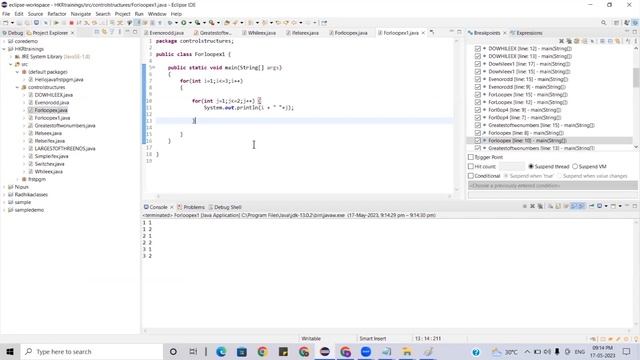Click the Hit count input field

tap(512, 167)
